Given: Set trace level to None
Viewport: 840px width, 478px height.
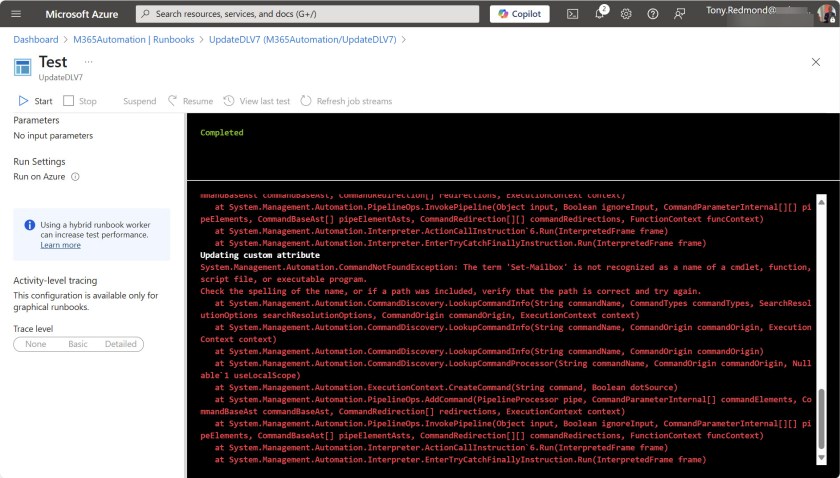Looking at the screenshot, I should coord(35,344).
